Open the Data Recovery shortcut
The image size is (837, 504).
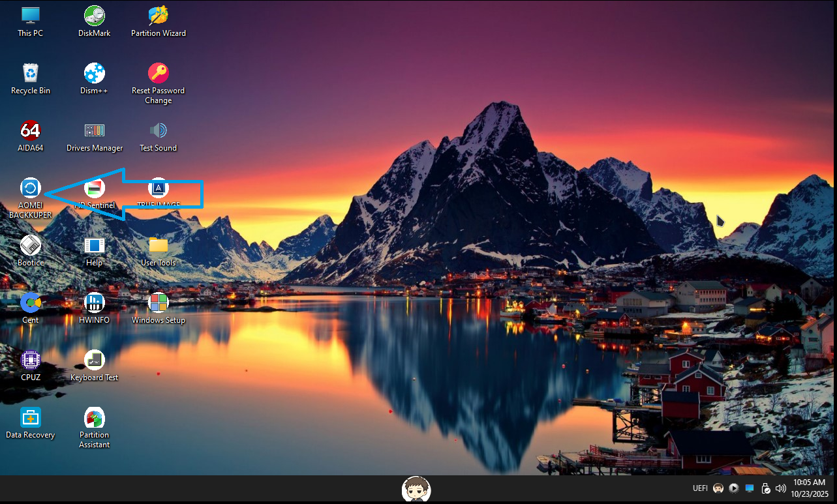30,417
